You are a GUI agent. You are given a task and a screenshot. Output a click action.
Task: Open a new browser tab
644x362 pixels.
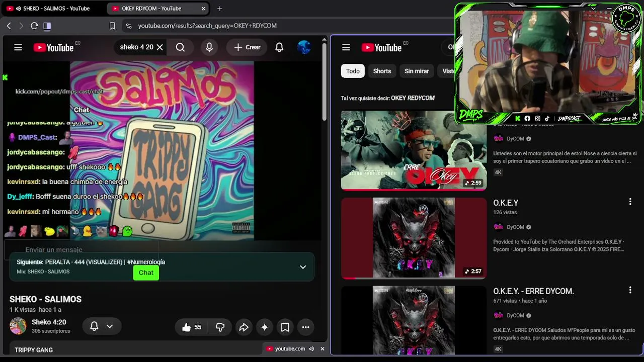(219, 9)
